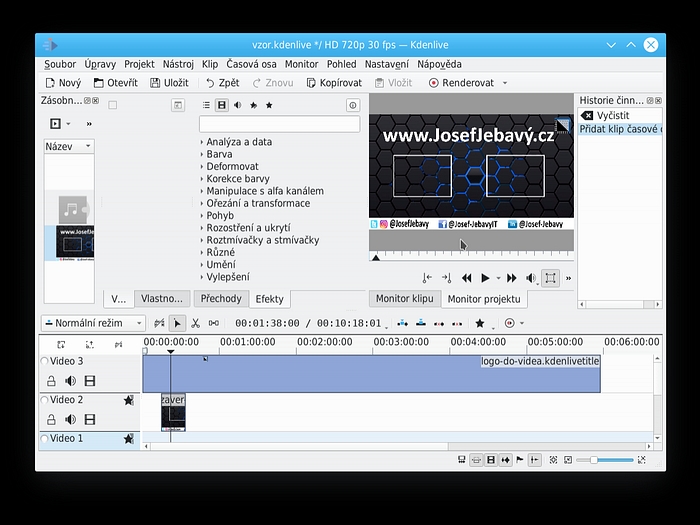
Task: Show audio effects in effects list
Action: click(x=238, y=105)
